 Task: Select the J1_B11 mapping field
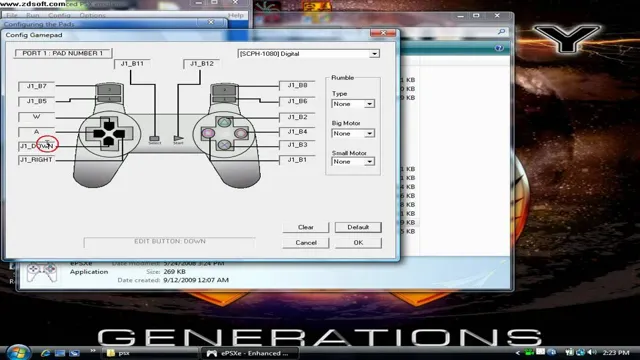(132, 64)
